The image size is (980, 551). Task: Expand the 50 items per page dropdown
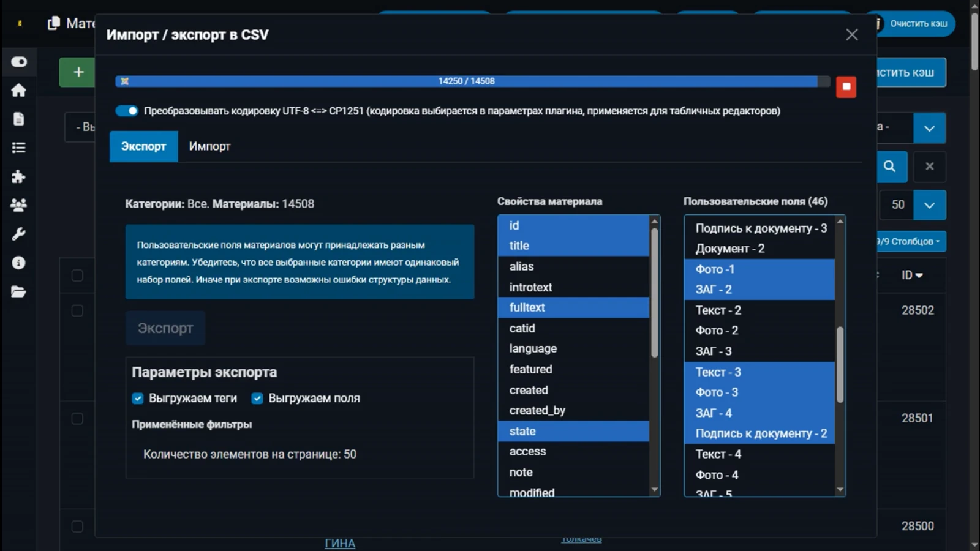coord(929,205)
